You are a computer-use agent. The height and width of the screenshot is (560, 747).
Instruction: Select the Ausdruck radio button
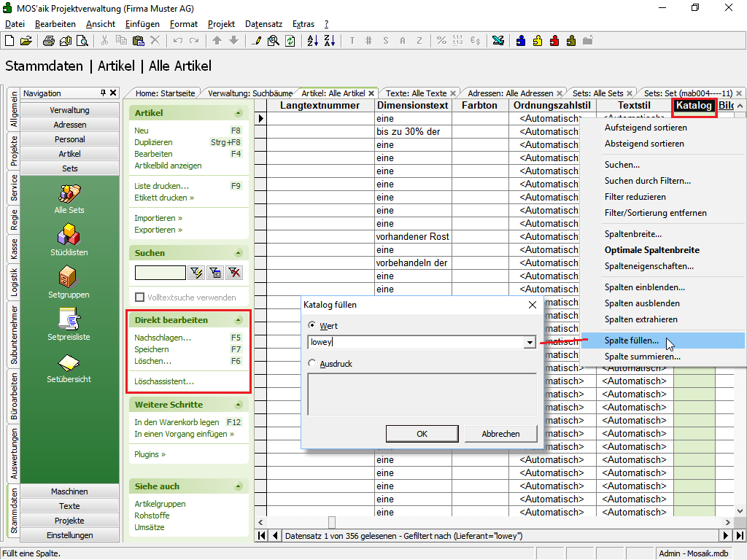(313, 363)
